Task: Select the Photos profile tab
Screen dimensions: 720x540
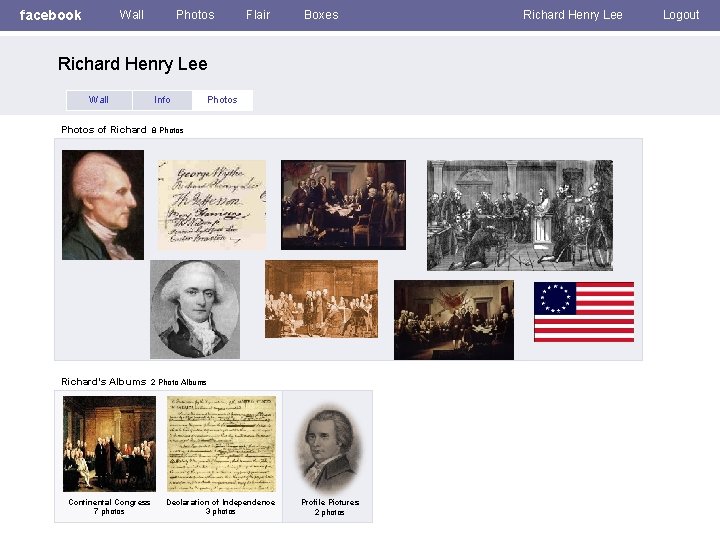Action: click(222, 100)
